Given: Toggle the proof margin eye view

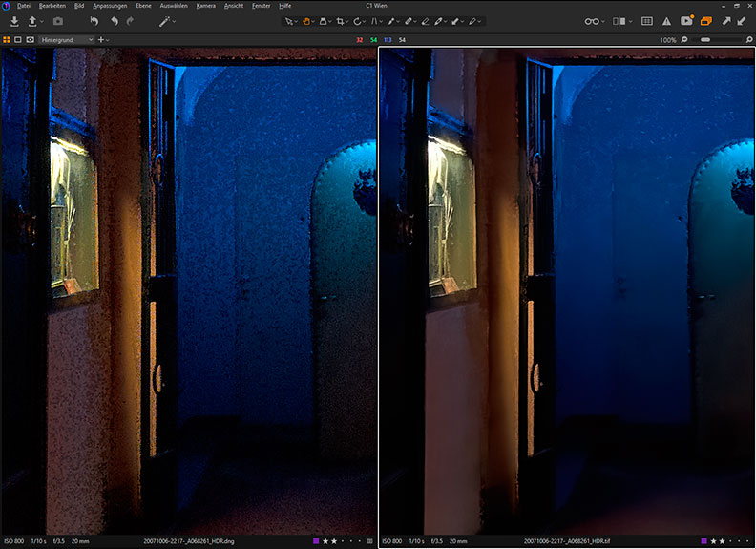Looking at the screenshot, I should pos(30,40).
